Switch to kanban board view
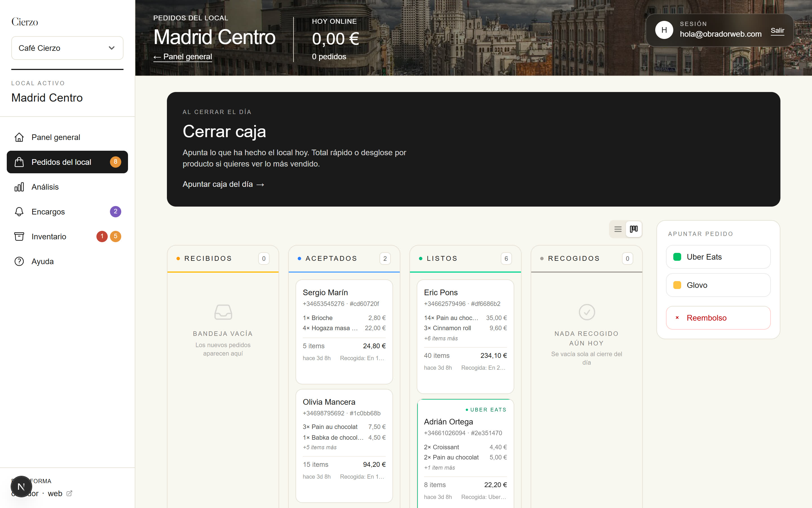The height and width of the screenshot is (508, 812). click(x=634, y=229)
